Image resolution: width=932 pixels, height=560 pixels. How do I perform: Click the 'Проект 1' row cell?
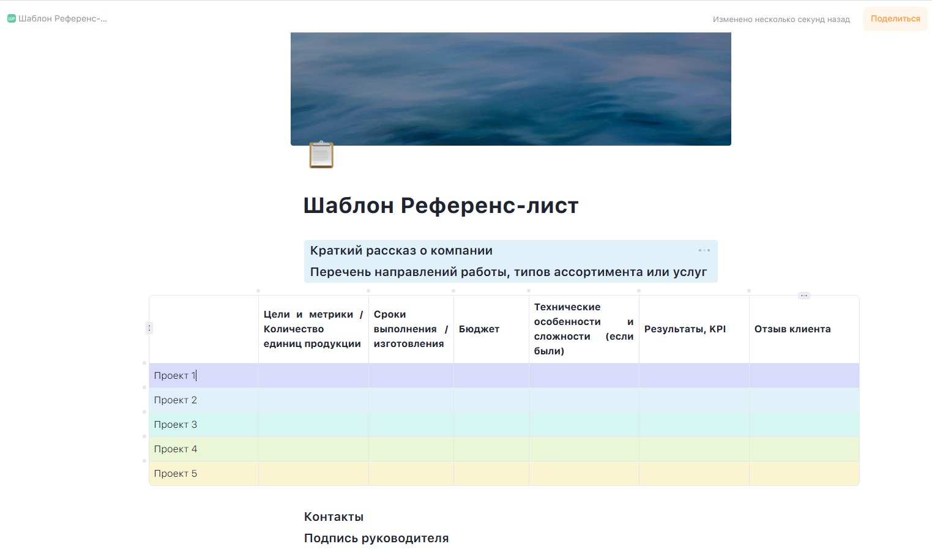tap(204, 376)
